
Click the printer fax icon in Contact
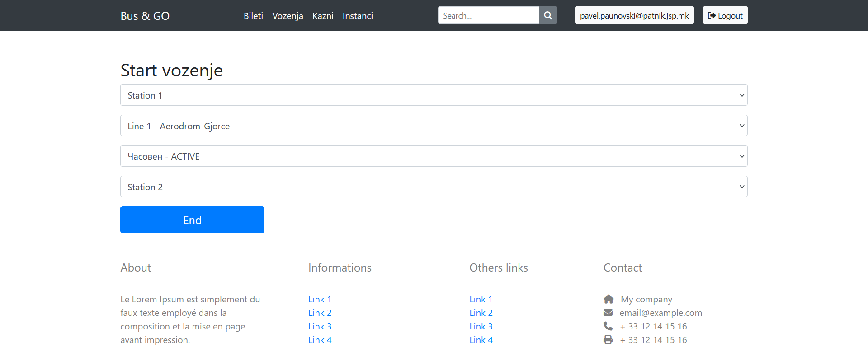[608, 340]
